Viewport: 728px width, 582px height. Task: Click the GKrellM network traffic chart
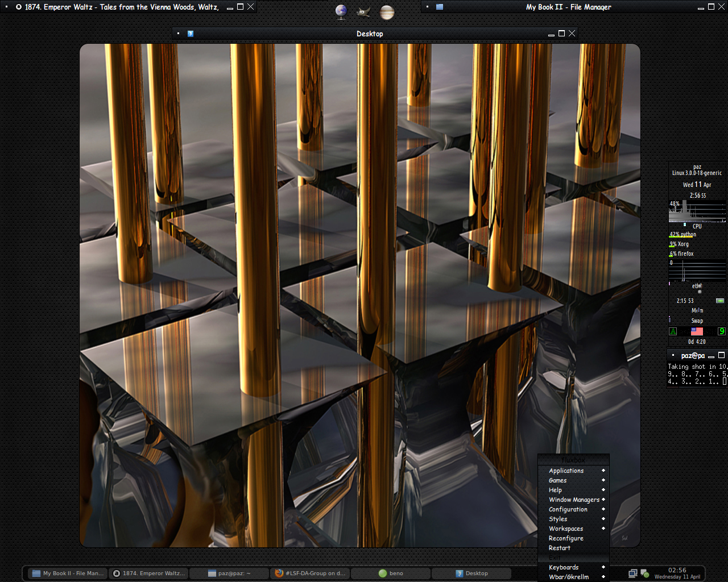click(x=697, y=271)
